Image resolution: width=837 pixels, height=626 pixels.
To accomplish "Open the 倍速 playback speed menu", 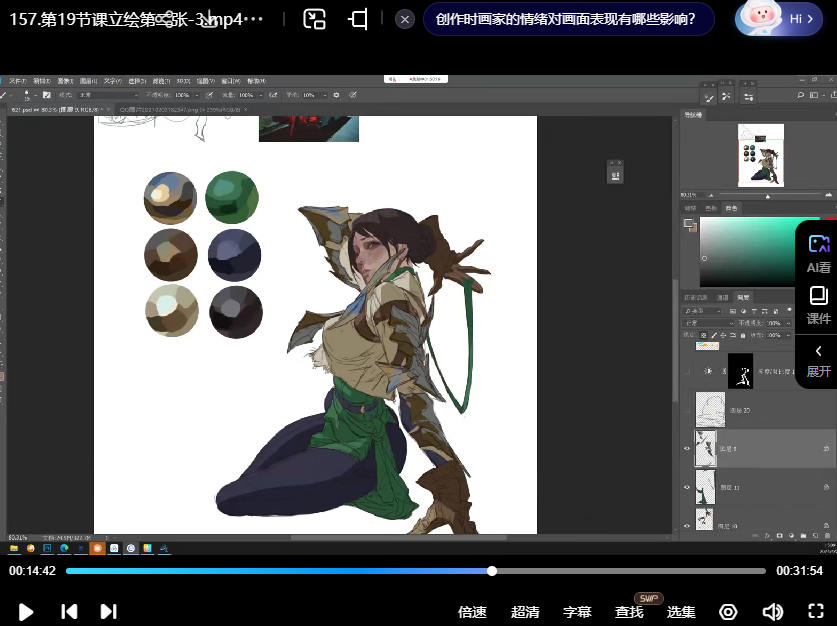I will pyautogui.click(x=472, y=612).
